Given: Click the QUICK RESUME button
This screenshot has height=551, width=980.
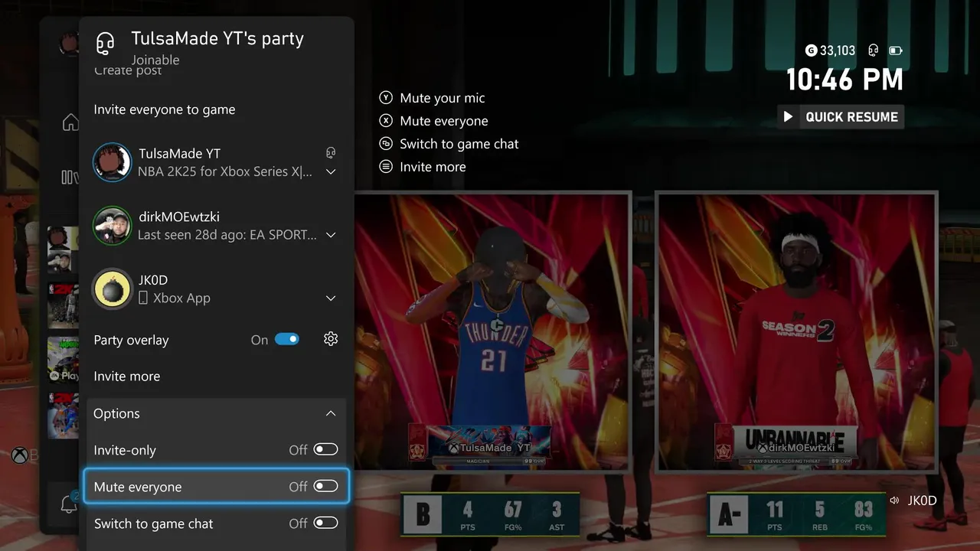Looking at the screenshot, I should pos(841,117).
